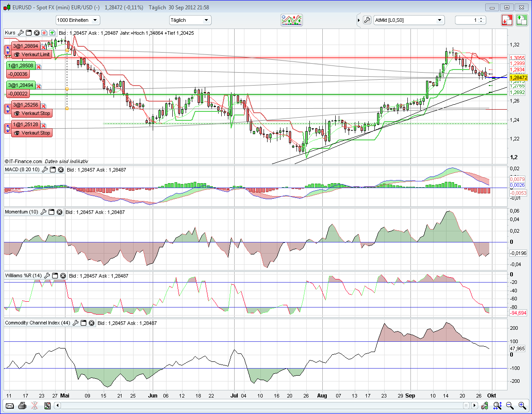Open MACD indicator settings wrench
This screenshot has width=532, height=414.
[x=45, y=170]
